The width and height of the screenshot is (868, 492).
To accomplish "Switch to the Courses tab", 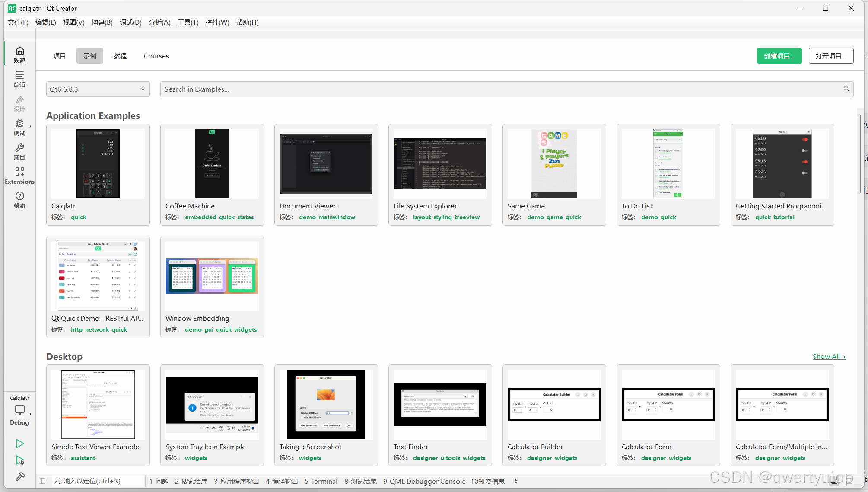I will 156,56.
